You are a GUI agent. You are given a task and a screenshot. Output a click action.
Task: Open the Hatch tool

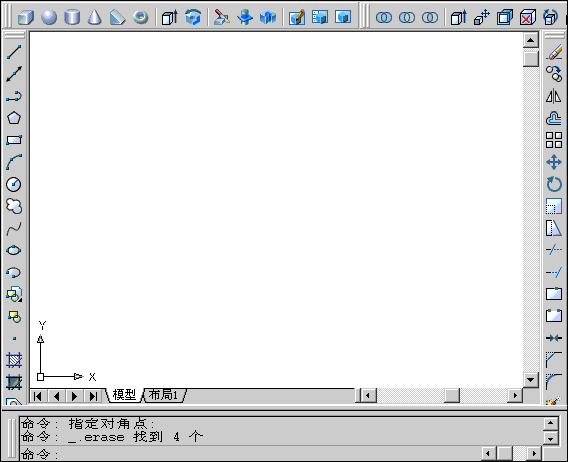pos(14,360)
